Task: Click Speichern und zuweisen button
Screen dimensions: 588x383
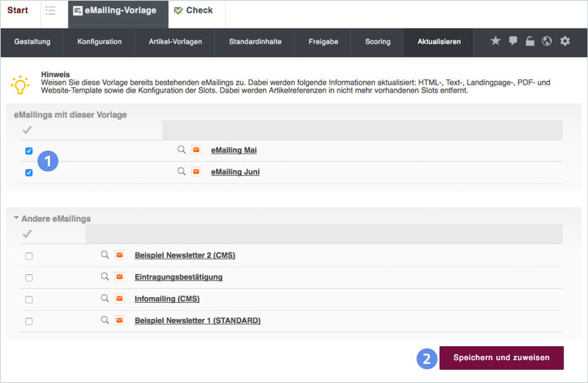Action: (x=501, y=357)
